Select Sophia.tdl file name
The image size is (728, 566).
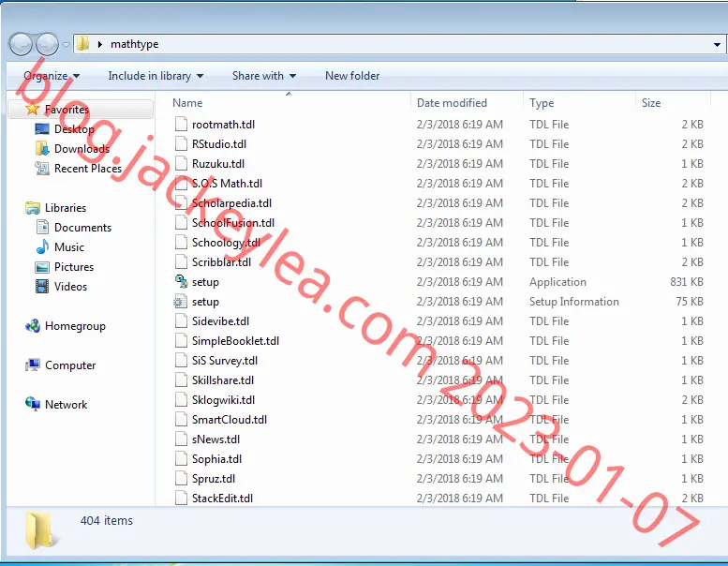point(216,459)
